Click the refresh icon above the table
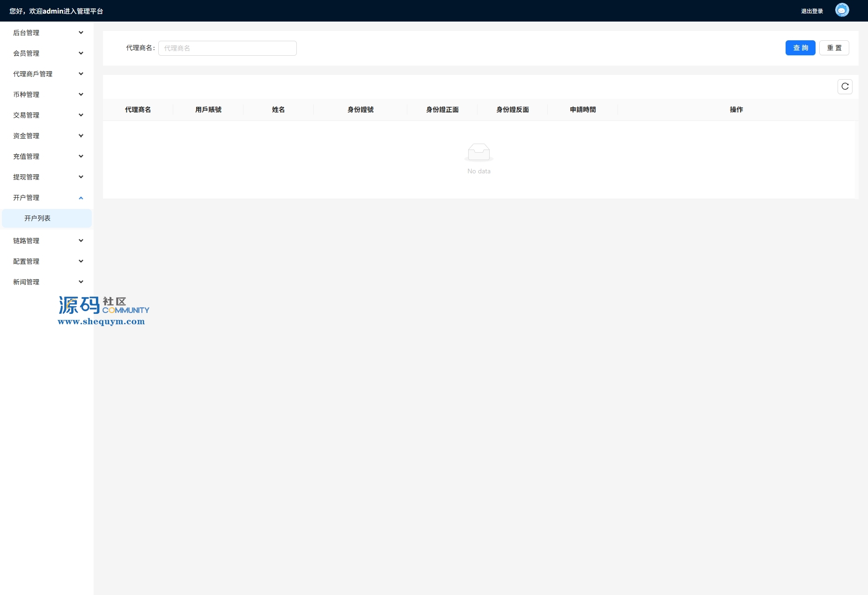This screenshot has height=595, width=868. click(845, 87)
